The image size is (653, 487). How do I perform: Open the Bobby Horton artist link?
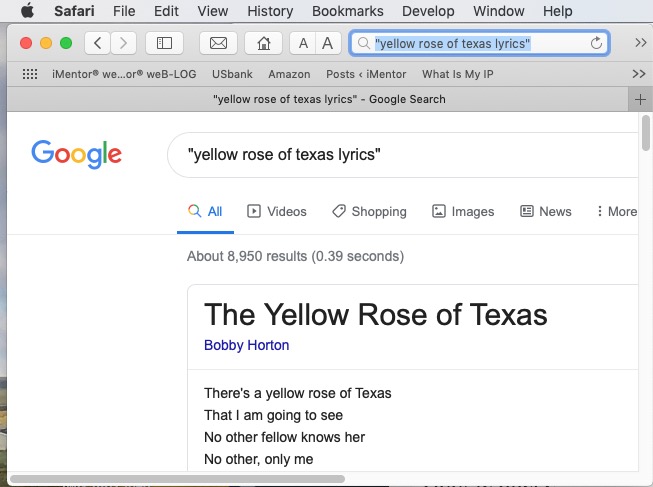pyautogui.click(x=247, y=345)
